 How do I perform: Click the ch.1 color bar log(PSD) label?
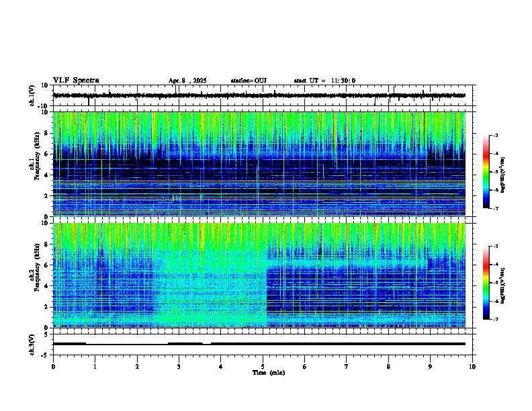point(502,175)
